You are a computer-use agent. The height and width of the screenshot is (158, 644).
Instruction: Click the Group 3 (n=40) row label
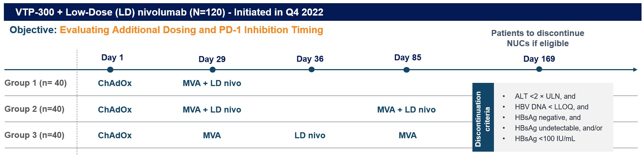(x=35, y=135)
